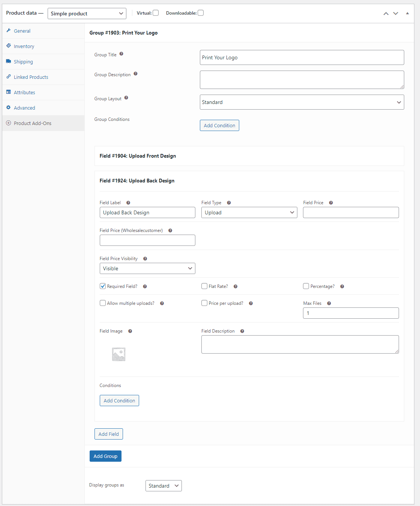Enable the Flat Rate option
The width and height of the screenshot is (420, 506).
204,286
